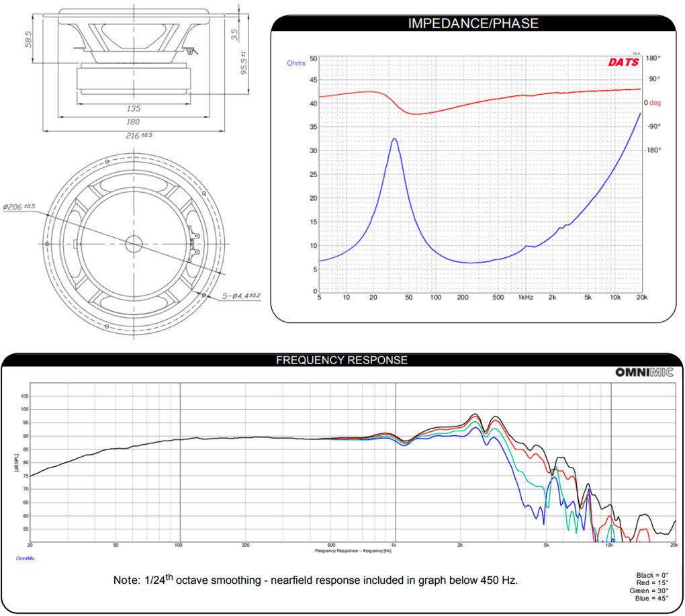The height and width of the screenshot is (616, 685).
Task: Click the OMNIMIC logo
Action: tap(645, 372)
